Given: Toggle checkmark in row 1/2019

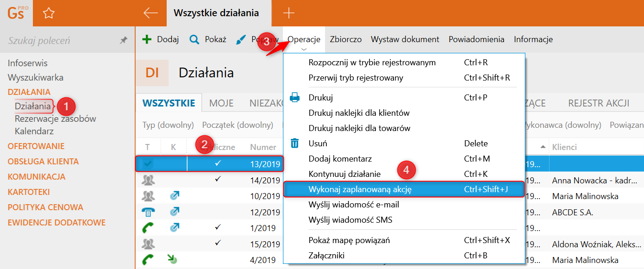Looking at the screenshot, I should pos(219,228).
